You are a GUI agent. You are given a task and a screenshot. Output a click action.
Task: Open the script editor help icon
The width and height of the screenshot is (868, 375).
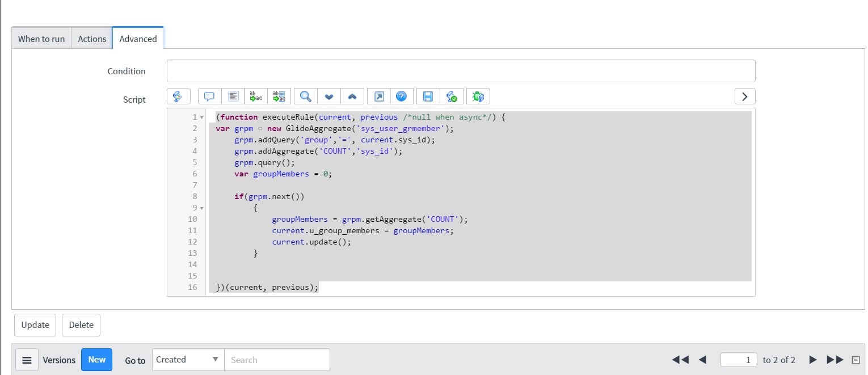coord(401,96)
